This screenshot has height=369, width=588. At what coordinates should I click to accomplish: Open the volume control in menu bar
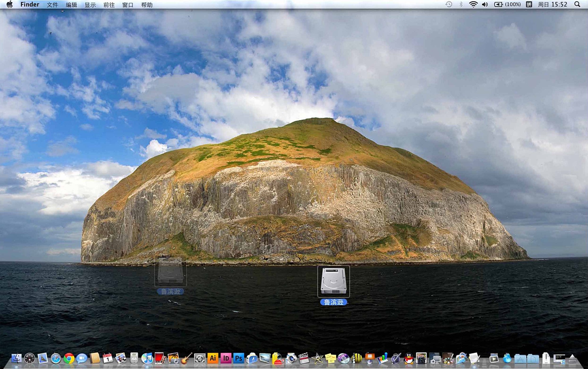coord(485,4)
